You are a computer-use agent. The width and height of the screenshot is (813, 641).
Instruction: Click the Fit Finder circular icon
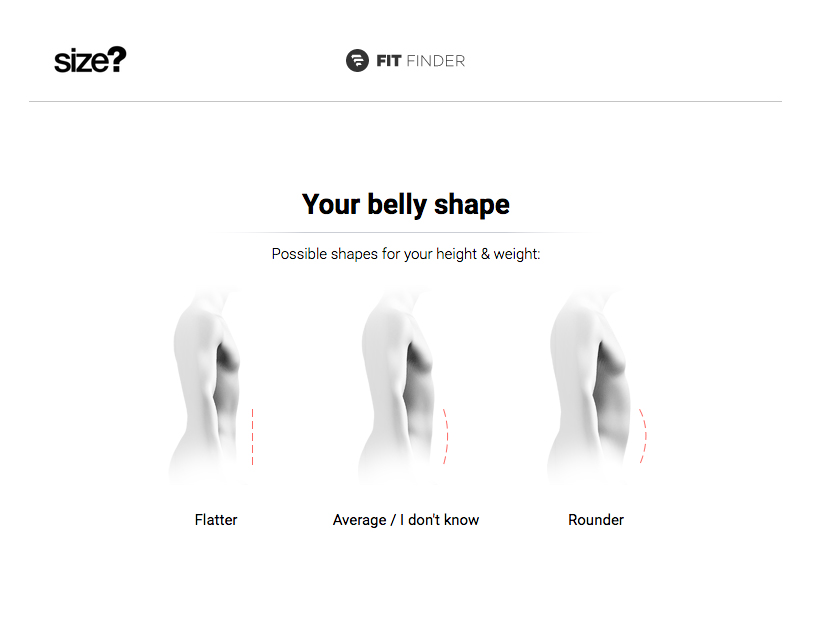coord(357,61)
